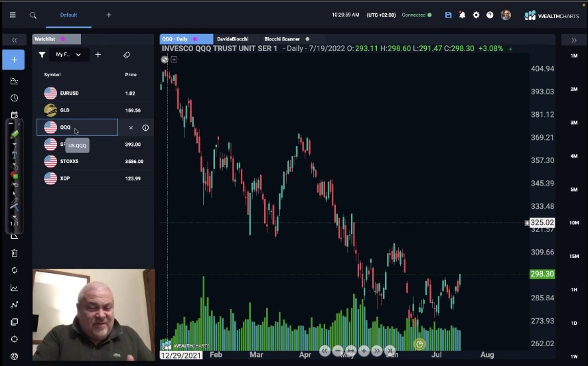The image size is (588, 366).
Task: Fit the chart with the horizontal arrows button
Action: coord(350,351)
